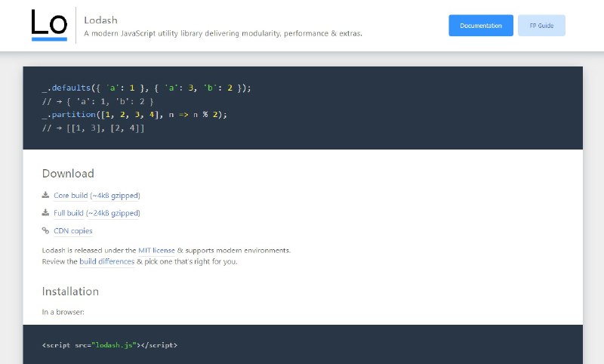Screen dimensions: 604x364
Task: Download the Core build link
Action: [97, 196]
